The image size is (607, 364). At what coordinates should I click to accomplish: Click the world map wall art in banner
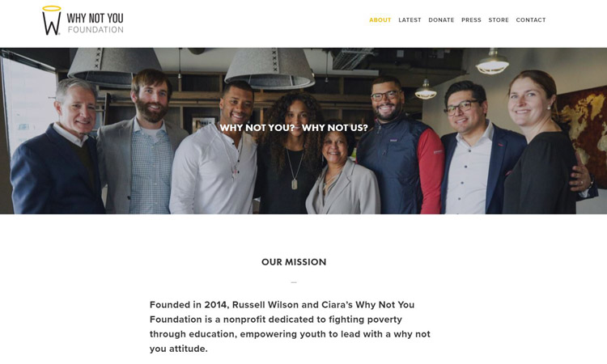(x=583, y=125)
